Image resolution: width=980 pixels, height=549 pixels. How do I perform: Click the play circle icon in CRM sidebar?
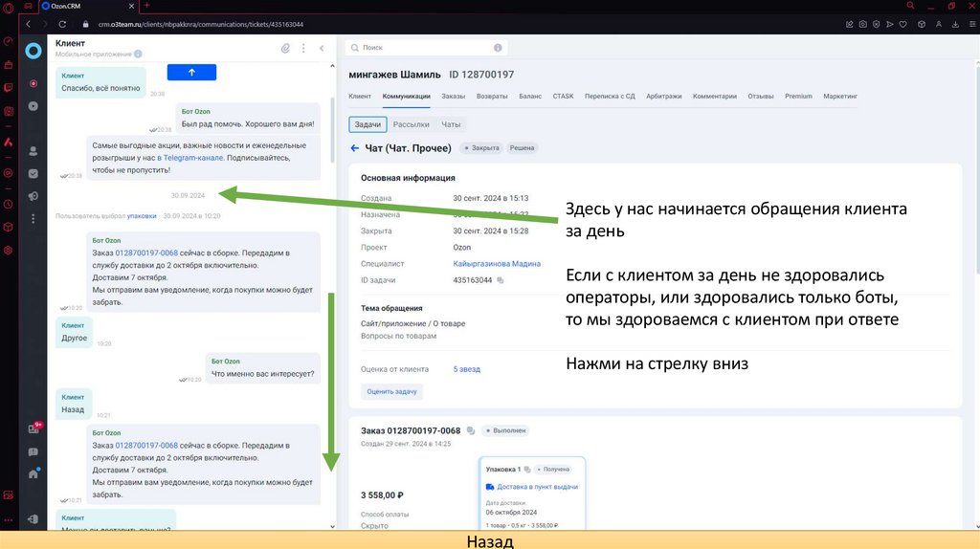click(33, 106)
